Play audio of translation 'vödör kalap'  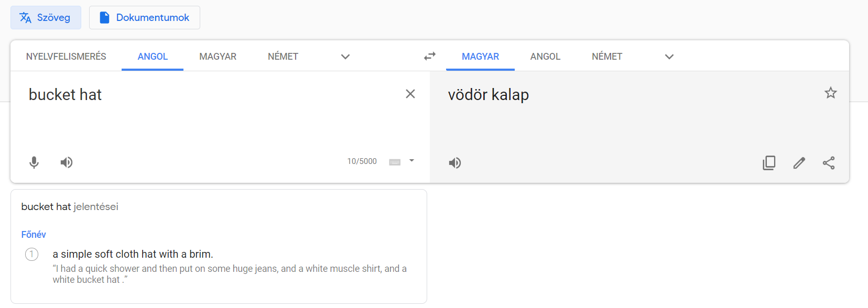455,163
